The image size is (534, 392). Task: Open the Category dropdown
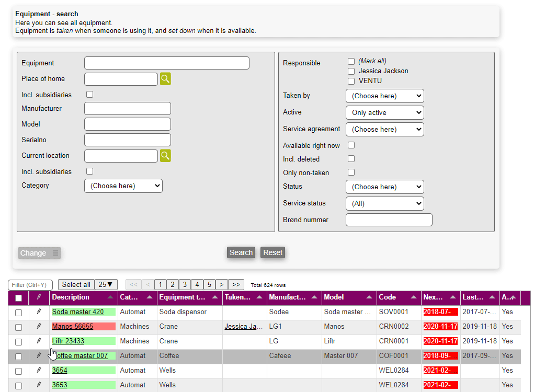pos(123,186)
